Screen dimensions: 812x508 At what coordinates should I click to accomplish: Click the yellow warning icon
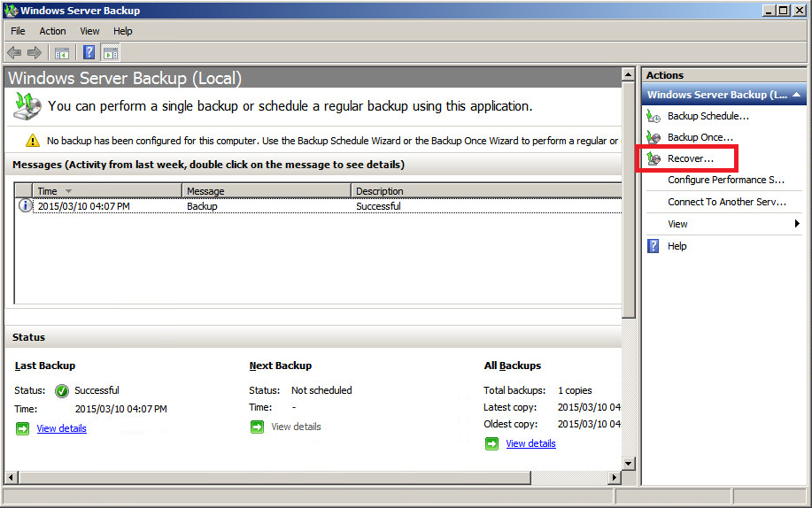32,141
